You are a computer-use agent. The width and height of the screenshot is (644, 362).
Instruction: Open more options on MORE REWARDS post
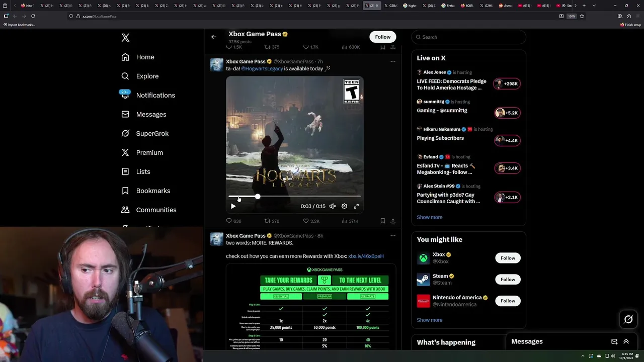pos(393,235)
